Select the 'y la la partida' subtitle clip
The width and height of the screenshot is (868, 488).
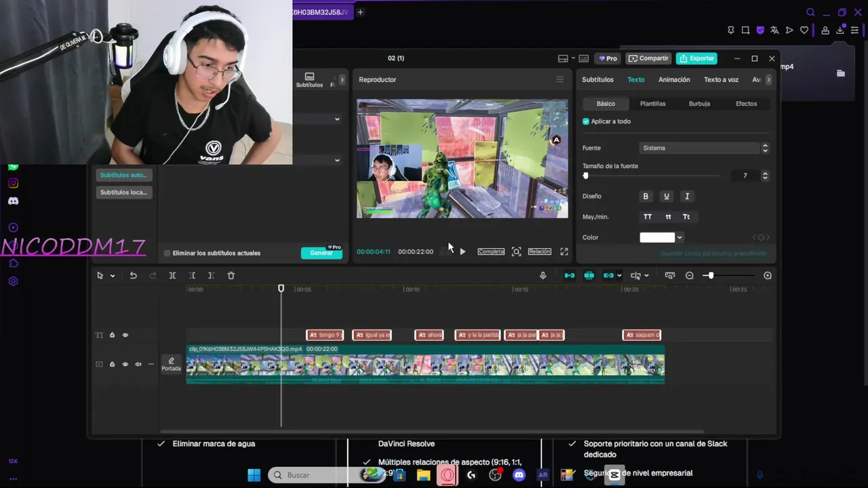tap(477, 335)
